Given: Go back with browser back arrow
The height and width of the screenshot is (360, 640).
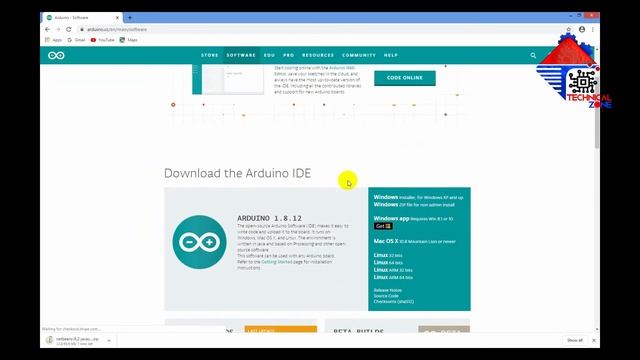Looking at the screenshot, I should 47,29.
